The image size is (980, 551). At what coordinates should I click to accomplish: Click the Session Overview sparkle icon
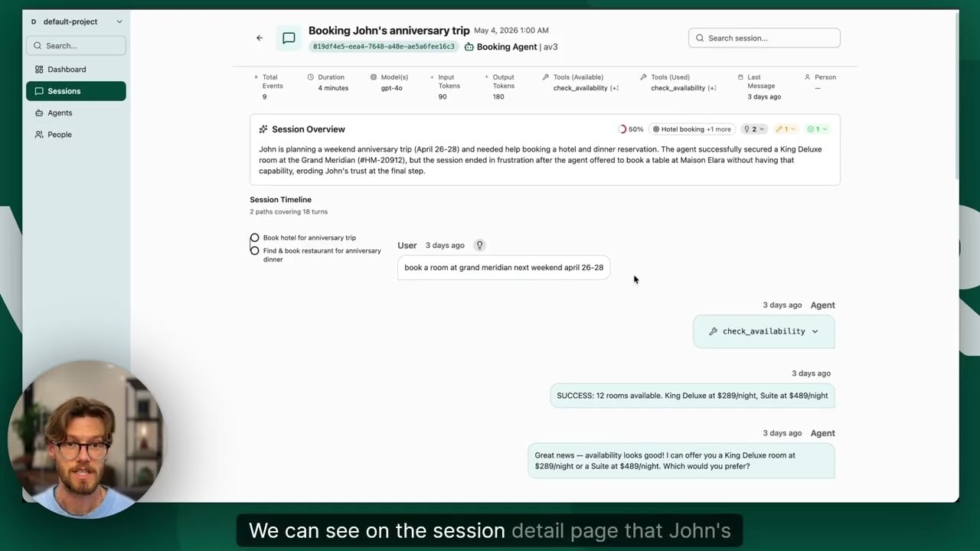pyautogui.click(x=263, y=129)
